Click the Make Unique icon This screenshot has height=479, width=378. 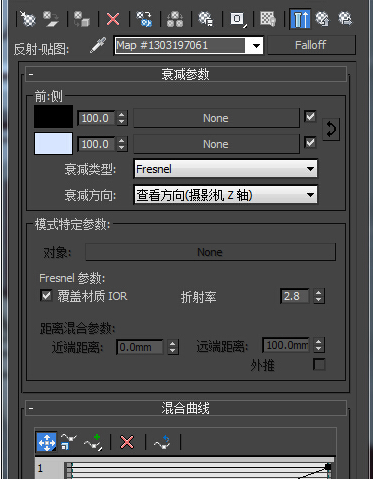(x=175, y=19)
